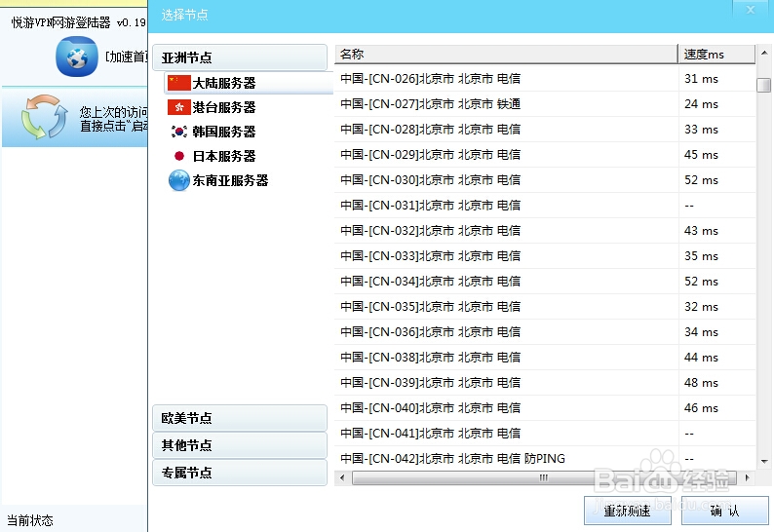Click the 加速首页 link in main window

127,57
